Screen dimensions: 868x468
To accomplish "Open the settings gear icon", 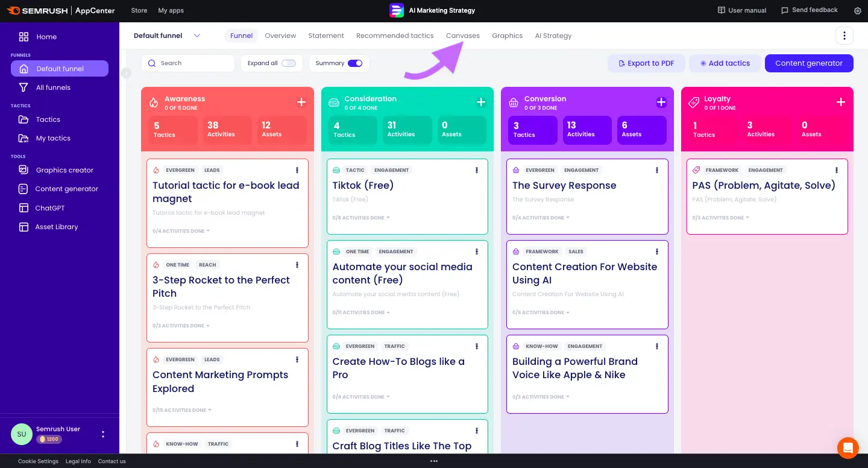I will coord(858,11).
